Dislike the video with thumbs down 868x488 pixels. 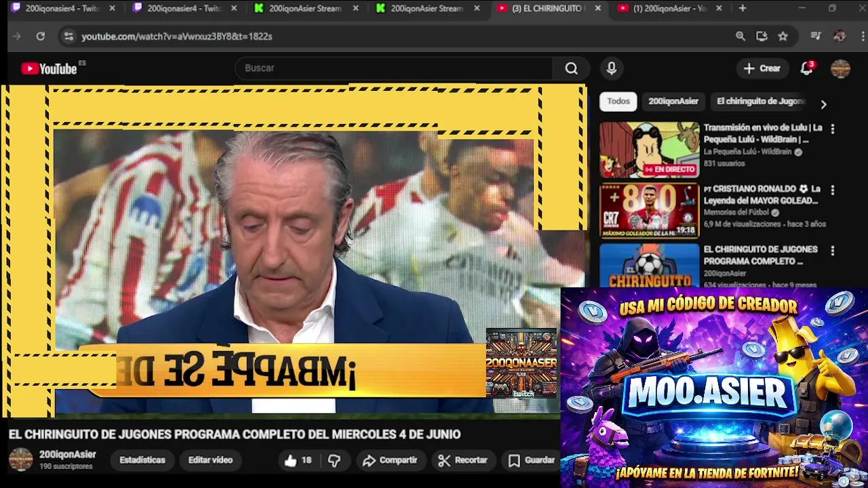click(334, 461)
